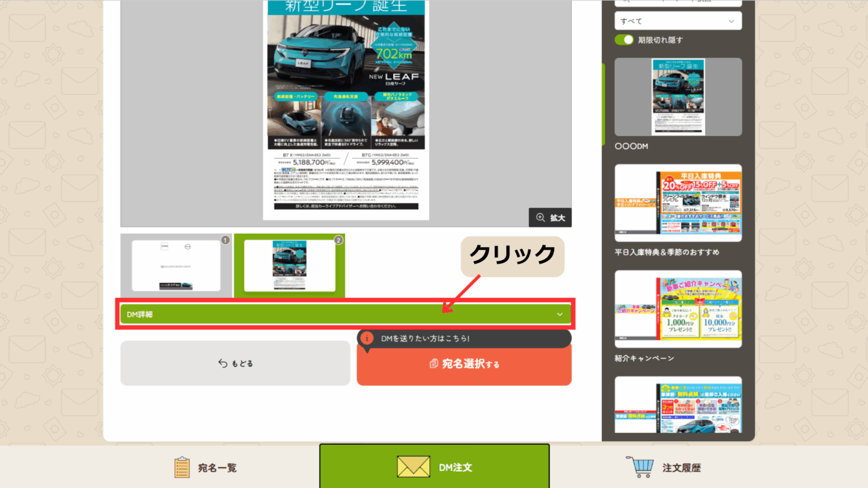The image size is (868, 488).
Task: Open the すべて filter dropdown
Action: 678,21
